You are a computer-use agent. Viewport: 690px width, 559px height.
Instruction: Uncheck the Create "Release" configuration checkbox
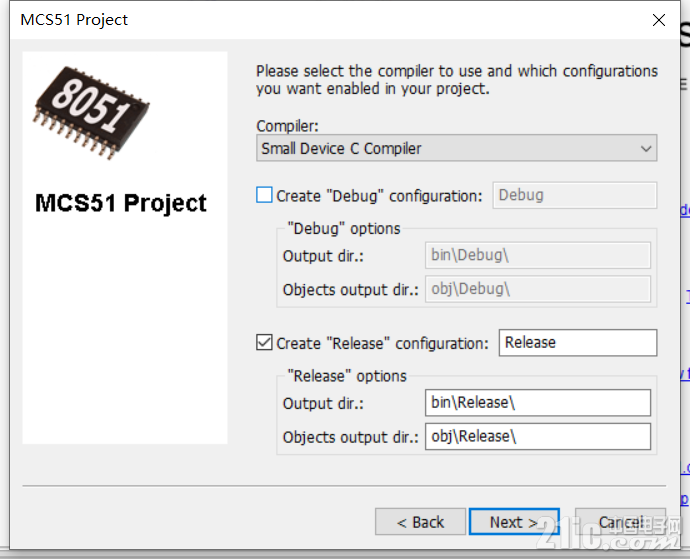[x=264, y=342]
